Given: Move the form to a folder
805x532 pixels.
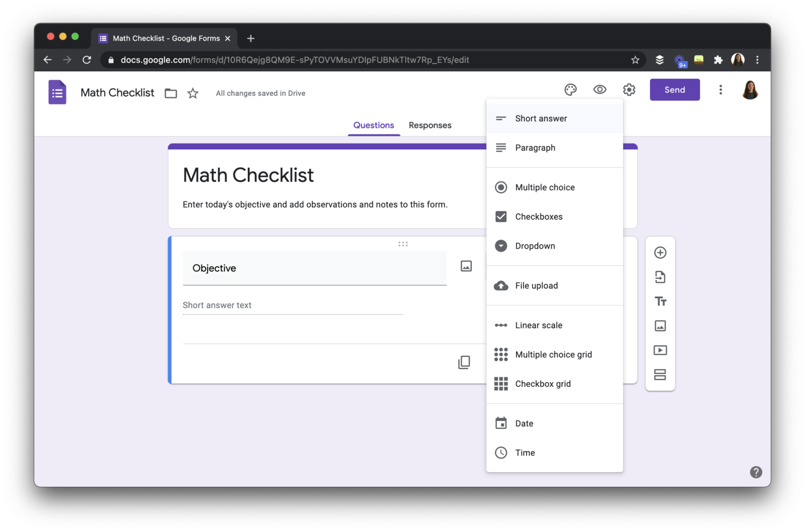Looking at the screenshot, I should click(x=170, y=93).
